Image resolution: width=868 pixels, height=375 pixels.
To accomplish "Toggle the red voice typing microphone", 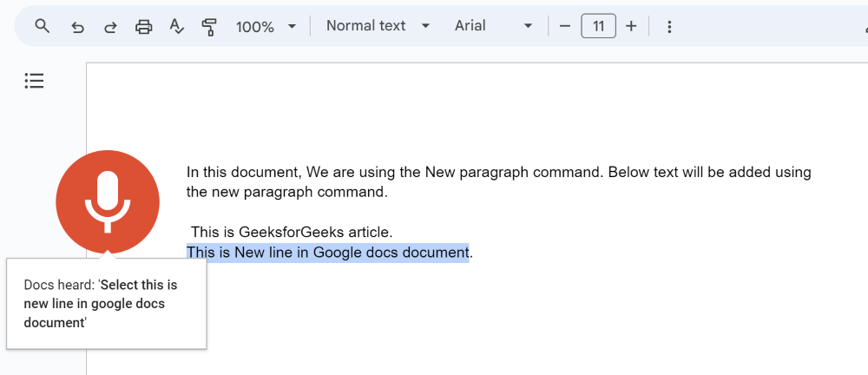I will click(107, 201).
